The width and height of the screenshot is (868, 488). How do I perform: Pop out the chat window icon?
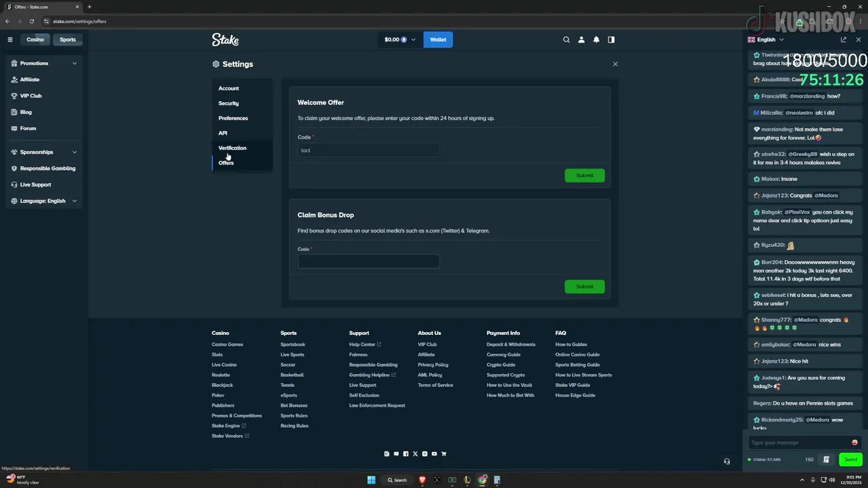click(x=844, y=39)
